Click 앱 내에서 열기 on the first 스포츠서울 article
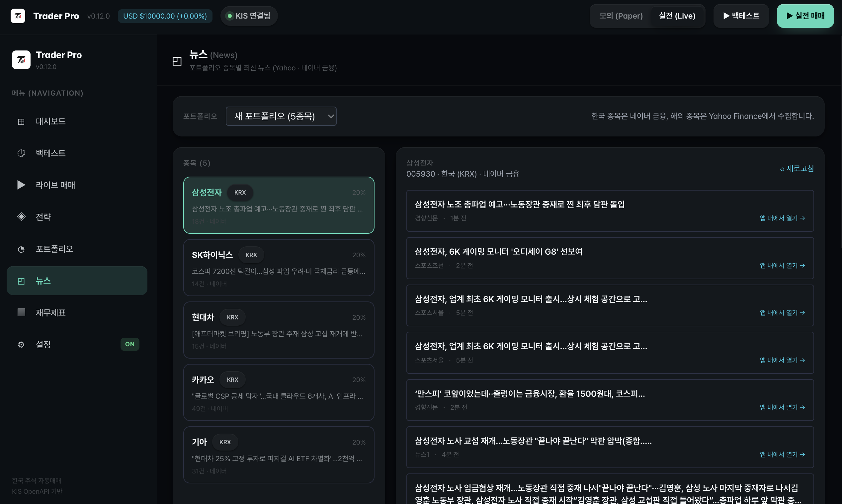Screen dimensions: 842x504 (782, 313)
